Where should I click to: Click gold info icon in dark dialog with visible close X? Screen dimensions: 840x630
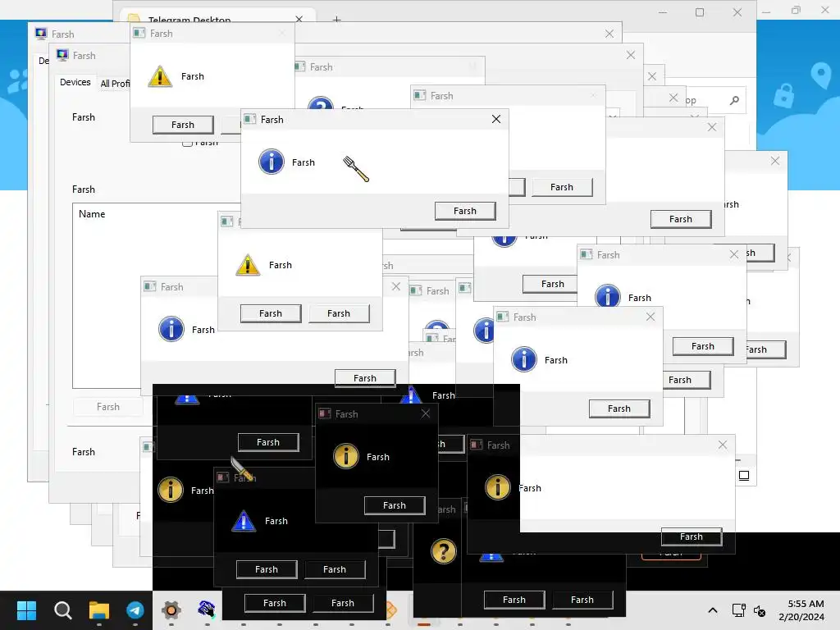click(x=346, y=456)
